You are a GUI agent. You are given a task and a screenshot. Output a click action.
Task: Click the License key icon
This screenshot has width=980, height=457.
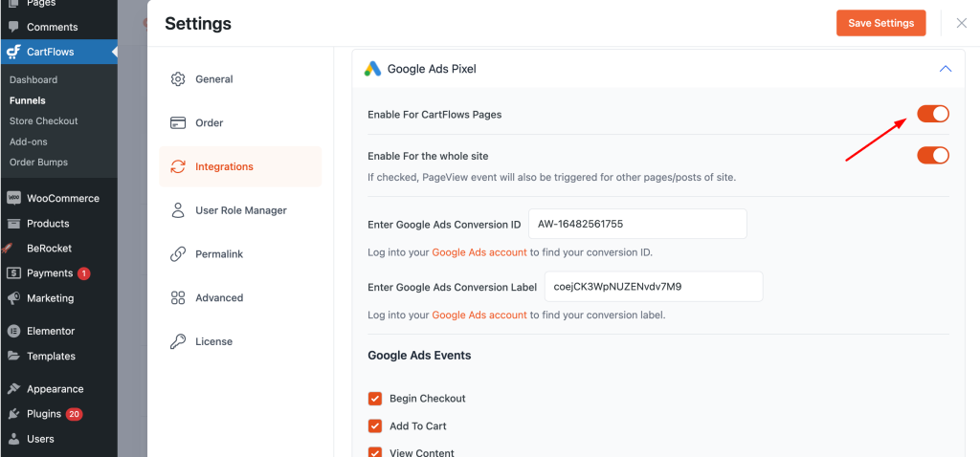point(178,341)
